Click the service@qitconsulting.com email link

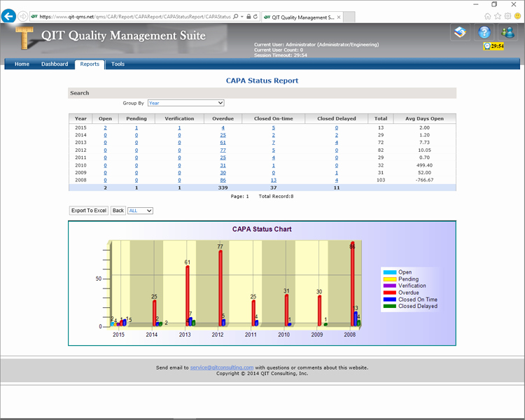(222, 367)
